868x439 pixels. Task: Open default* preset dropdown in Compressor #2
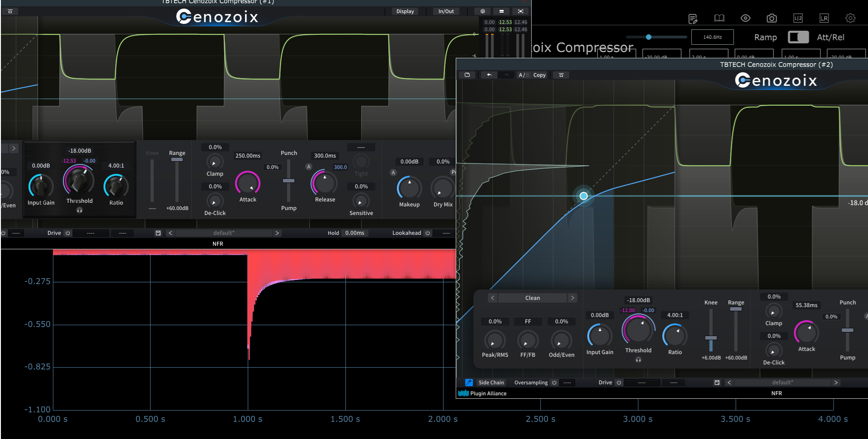(x=783, y=383)
